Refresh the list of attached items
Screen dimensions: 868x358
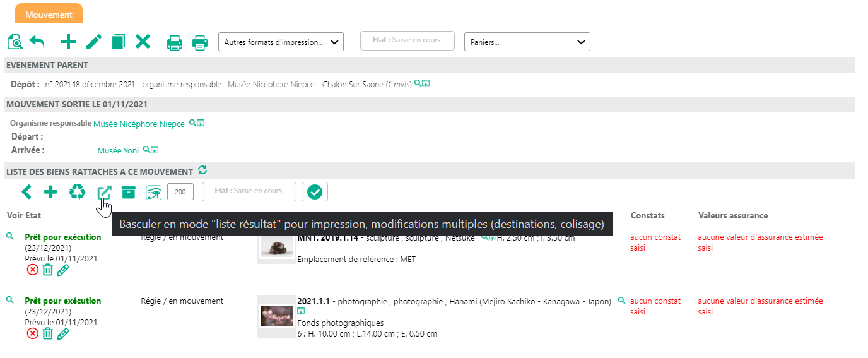point(202,170)
